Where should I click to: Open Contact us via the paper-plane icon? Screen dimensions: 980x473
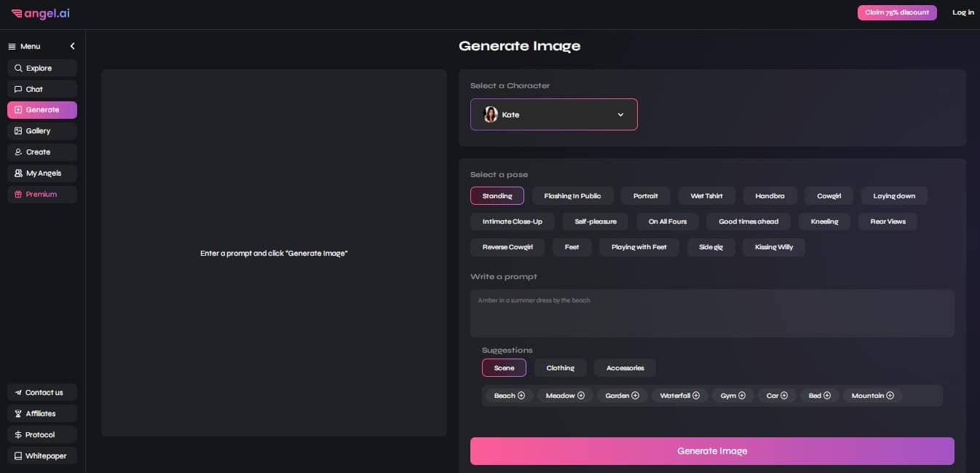tap(18, 393)
